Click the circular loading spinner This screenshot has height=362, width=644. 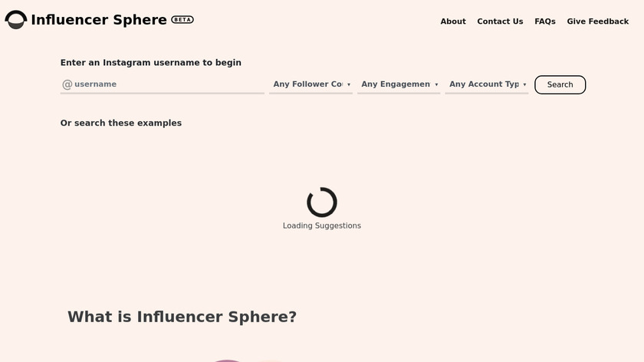click(322, 202)
